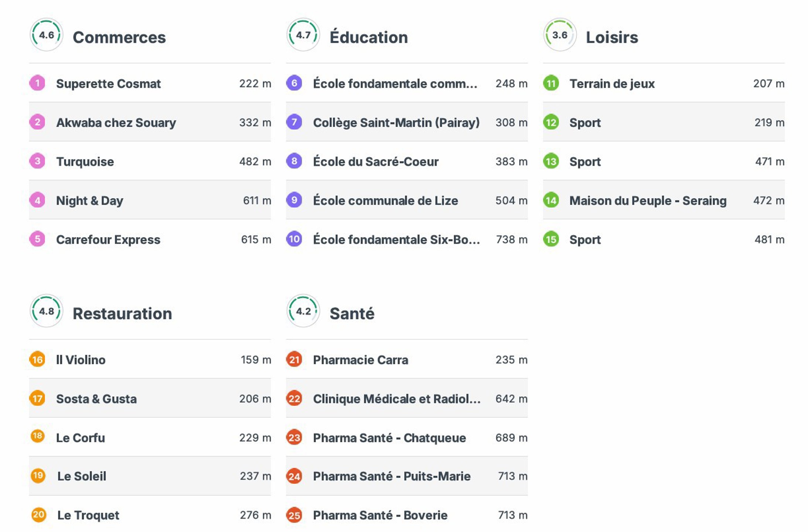Click the purple number 7 marker badge
Viewport: 808px width, 532px height.
(x=294, y=122)
